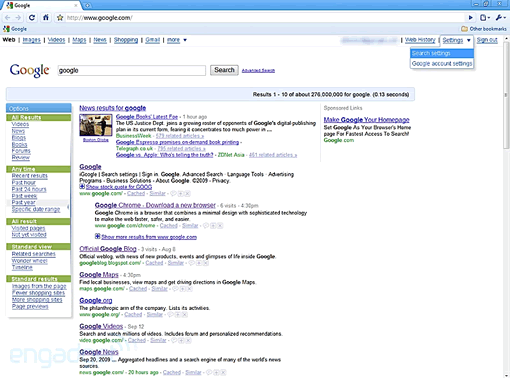The height and width of the screenshot is (378, 510).
Task: Go to Home via house icon
Action: click(46, 18)
